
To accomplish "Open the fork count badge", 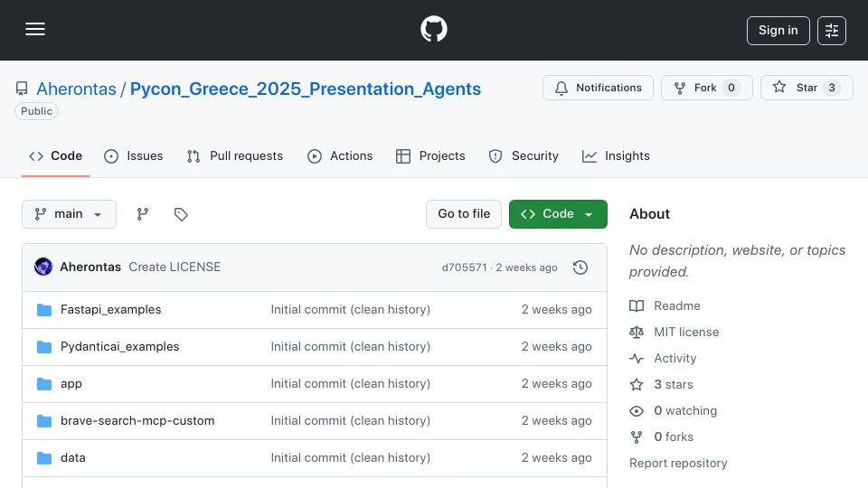I will click(731, 88).
